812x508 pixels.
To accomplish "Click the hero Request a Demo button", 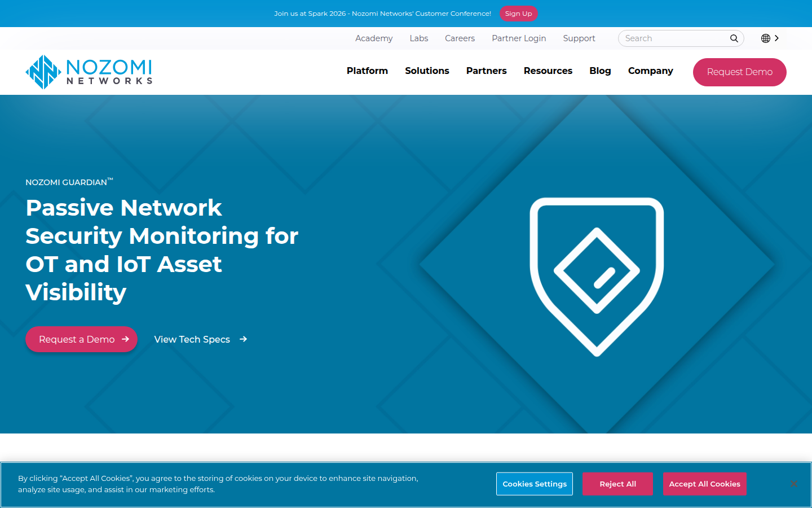I will pyautogui.click(x=82, y=339).
